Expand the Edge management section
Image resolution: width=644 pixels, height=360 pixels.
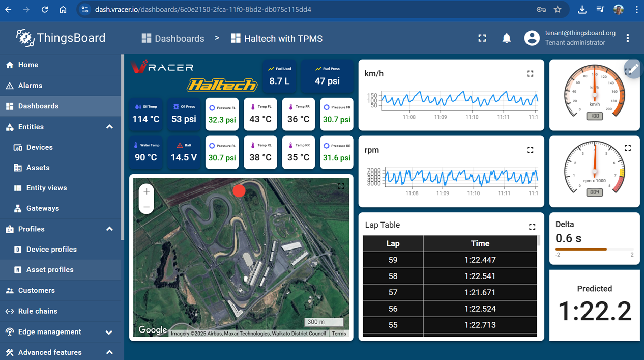(x=109, y=332)
